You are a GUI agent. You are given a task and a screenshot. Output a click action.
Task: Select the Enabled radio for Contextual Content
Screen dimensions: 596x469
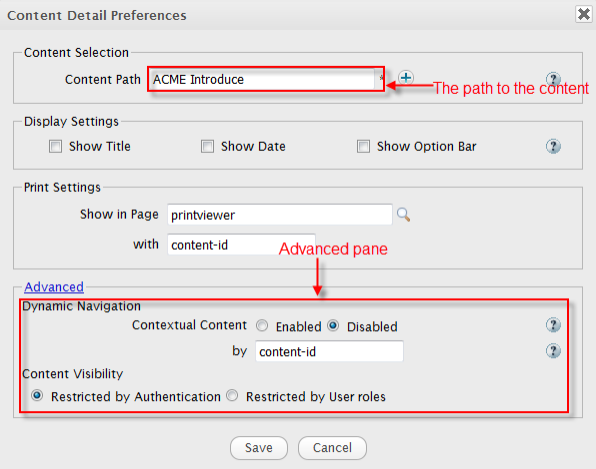262,326
